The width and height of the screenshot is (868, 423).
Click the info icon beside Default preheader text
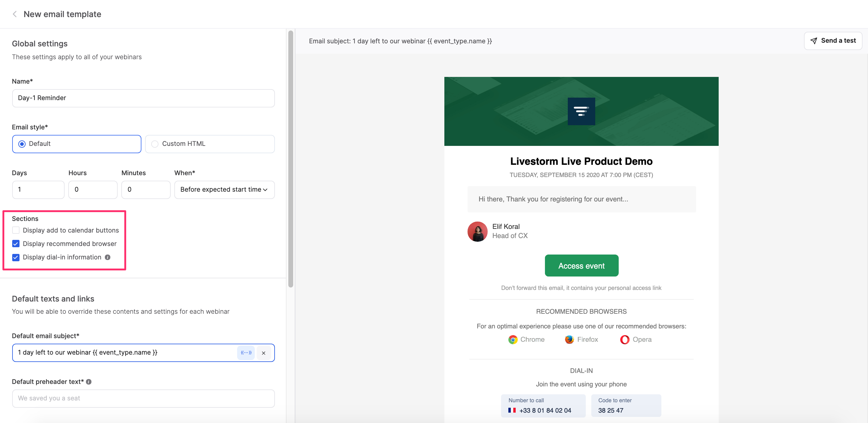(x=89, y=381)
